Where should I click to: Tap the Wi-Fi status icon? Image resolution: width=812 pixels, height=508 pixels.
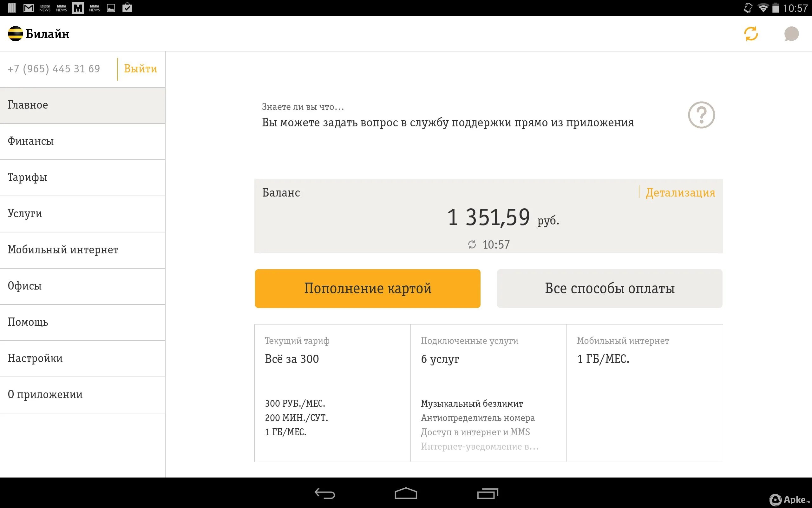(763, 8)
